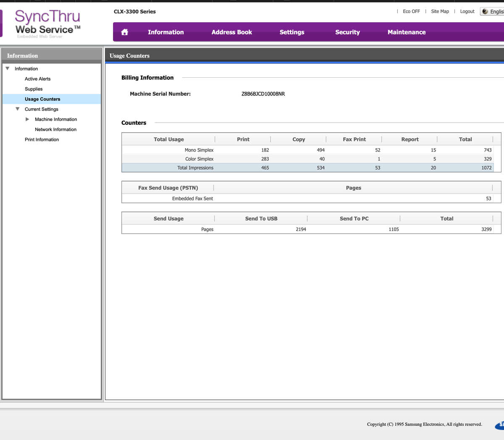
Task: Toggle the Eco OFF mode link
Action: click(411, 11)
